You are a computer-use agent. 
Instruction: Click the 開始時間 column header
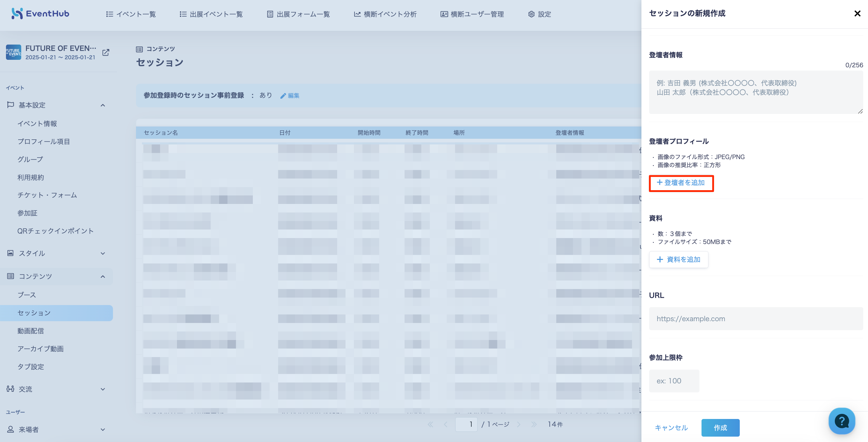click(369, 133)
